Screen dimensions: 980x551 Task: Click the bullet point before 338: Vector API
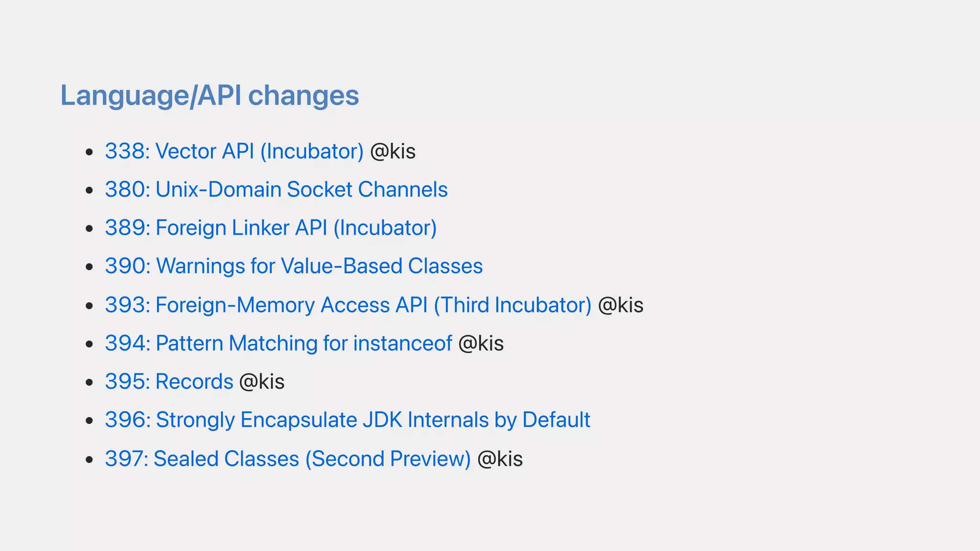coord(89,153)
